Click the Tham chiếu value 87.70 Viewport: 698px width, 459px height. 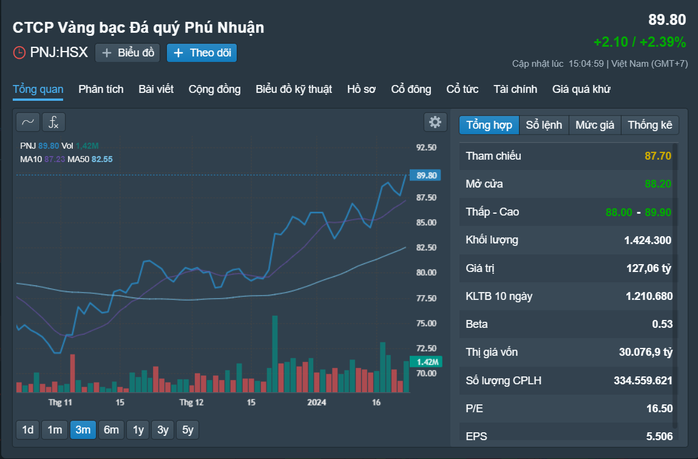(658, 156)
